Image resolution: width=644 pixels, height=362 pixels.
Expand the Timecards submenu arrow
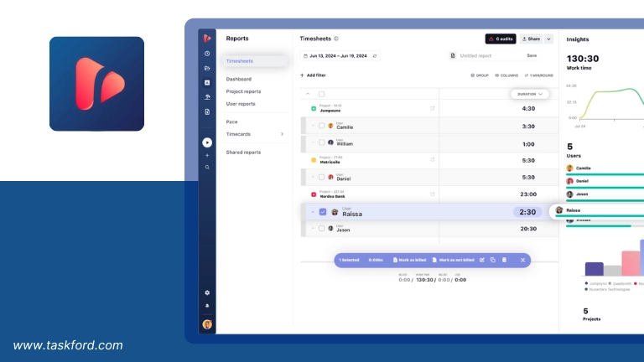282,134
